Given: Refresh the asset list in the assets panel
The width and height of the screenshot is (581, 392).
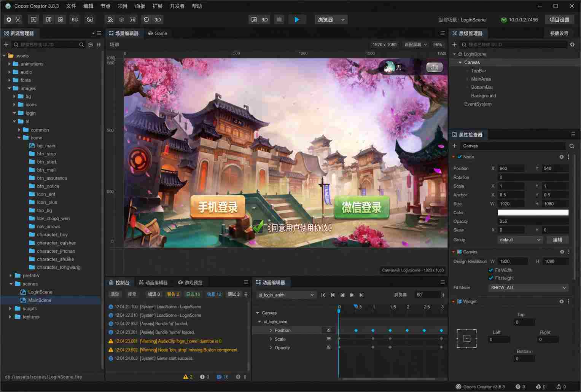Looking at the screenshot, I should (x=91, y=45).
